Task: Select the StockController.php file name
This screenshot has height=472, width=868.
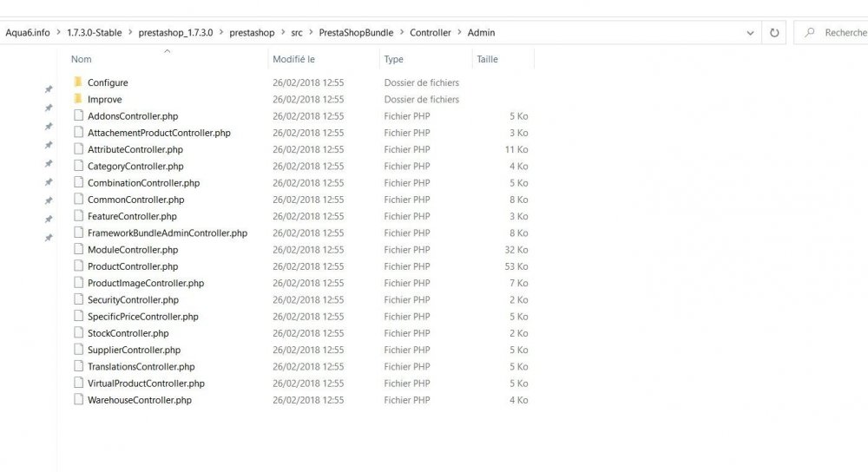Action: pos(128,333)
